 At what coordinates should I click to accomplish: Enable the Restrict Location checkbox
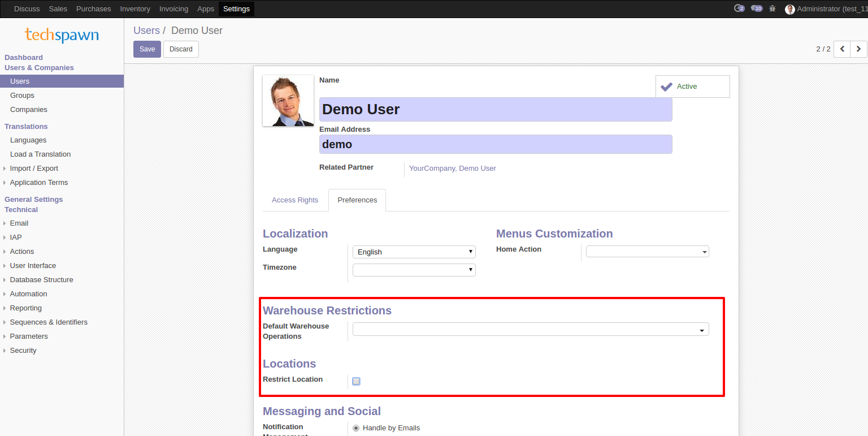coord(356,381)
